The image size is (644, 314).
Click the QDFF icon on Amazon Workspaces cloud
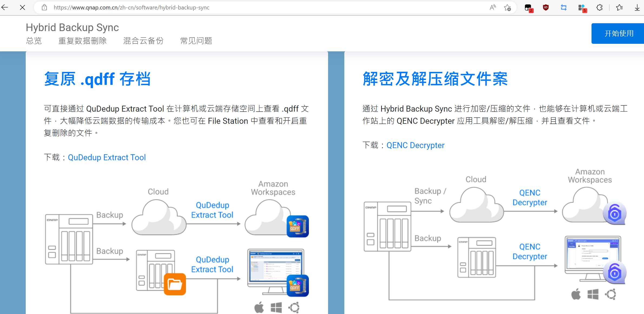(x=298, y=226)
